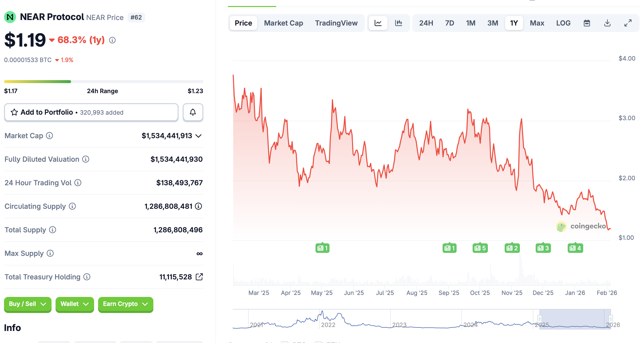Open the Buy / Sell dropdown
This screenshot has width=644, height=343.
[x=28, y=304]
